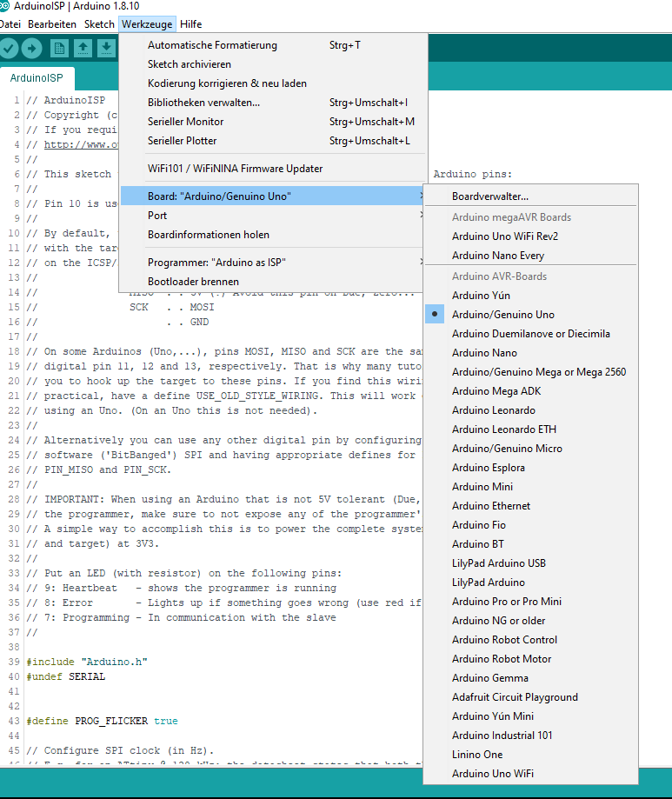Image resolution: width=672 pixels, height=799 pixels.
Task: Expand the Port submenu
Action: pos(273,216)
